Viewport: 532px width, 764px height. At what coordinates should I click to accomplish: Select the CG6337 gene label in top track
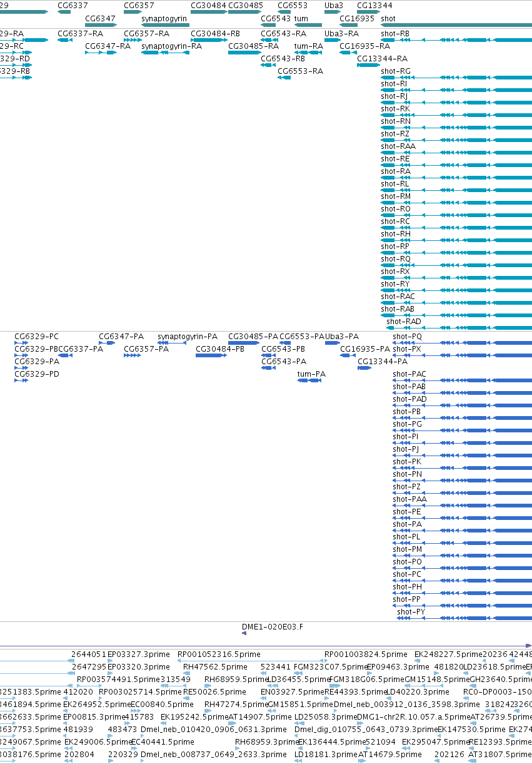click(73, 5)
